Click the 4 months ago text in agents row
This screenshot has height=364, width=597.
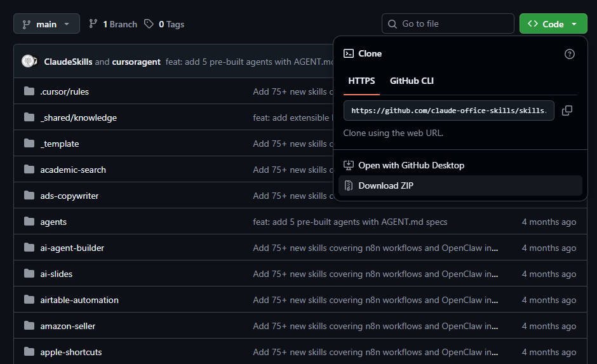click(549, 222)
